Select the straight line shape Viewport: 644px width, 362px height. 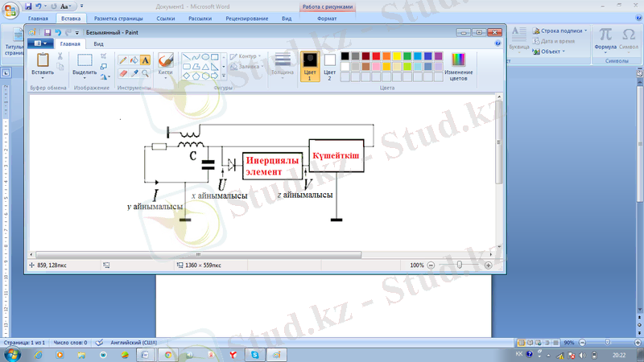187,56
